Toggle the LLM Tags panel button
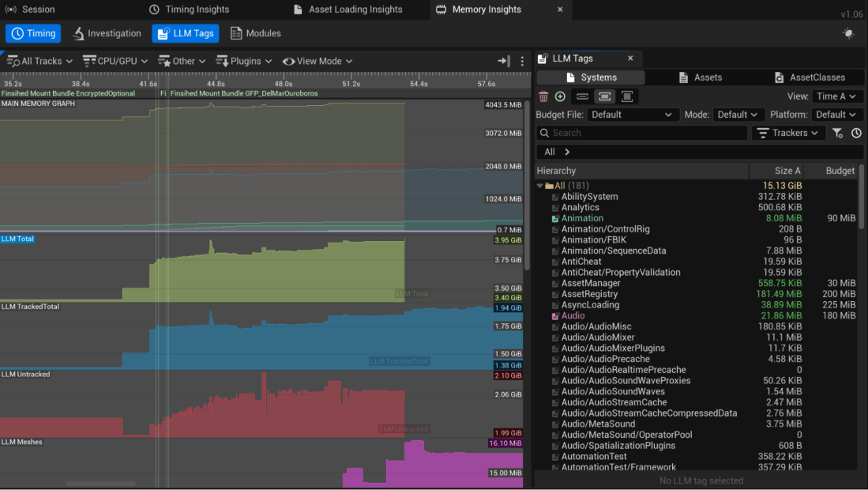Screen dimensions: 868x490 [186, 33]
